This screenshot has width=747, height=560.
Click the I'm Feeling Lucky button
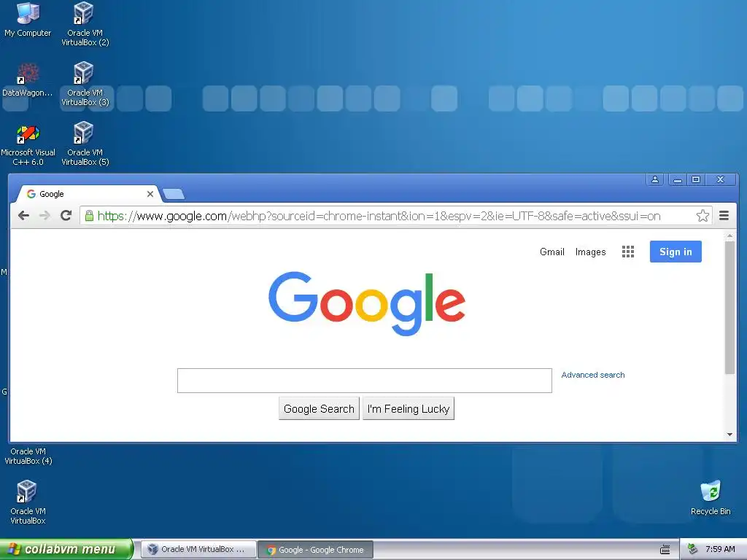point(409,408)
